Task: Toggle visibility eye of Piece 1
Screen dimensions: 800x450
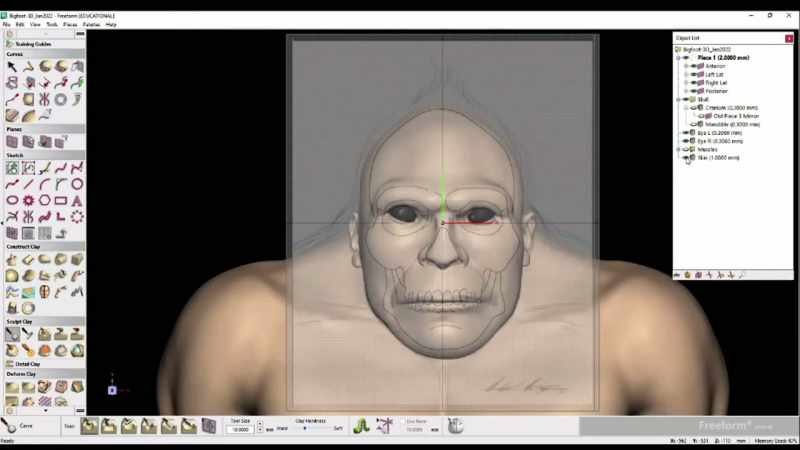Action: (x=686, y=58)
